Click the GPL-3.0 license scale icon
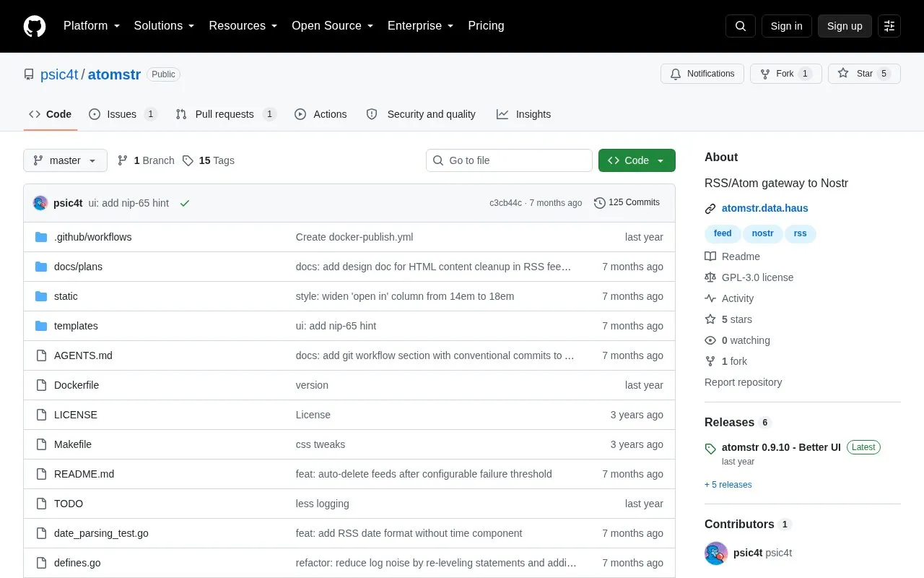 710,277
